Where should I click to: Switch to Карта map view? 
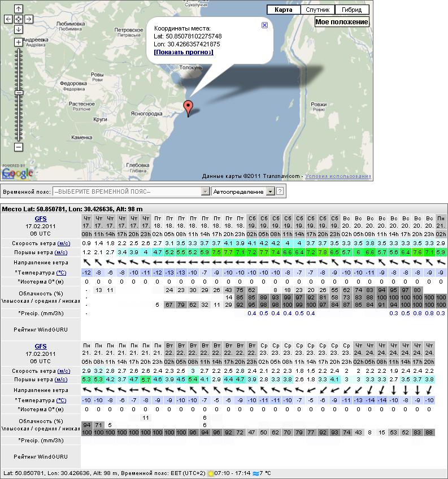click(283, 10)
